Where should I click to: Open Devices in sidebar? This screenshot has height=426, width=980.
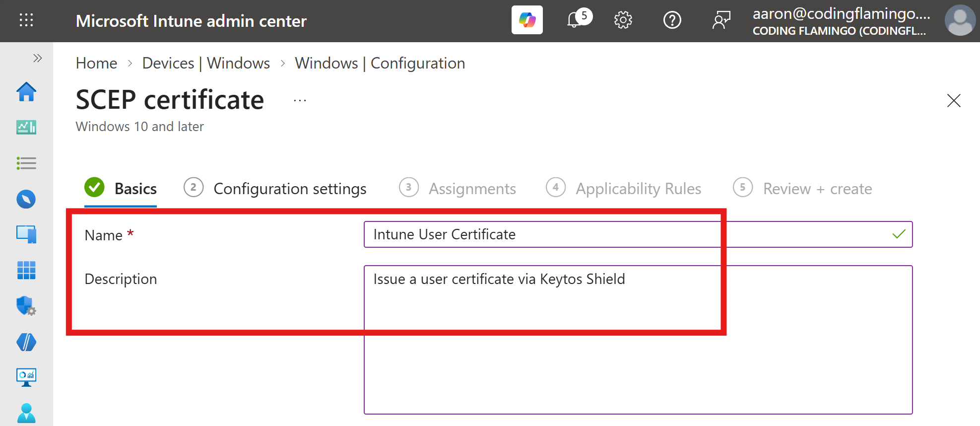pyautogui.click(x=26, y=234)
